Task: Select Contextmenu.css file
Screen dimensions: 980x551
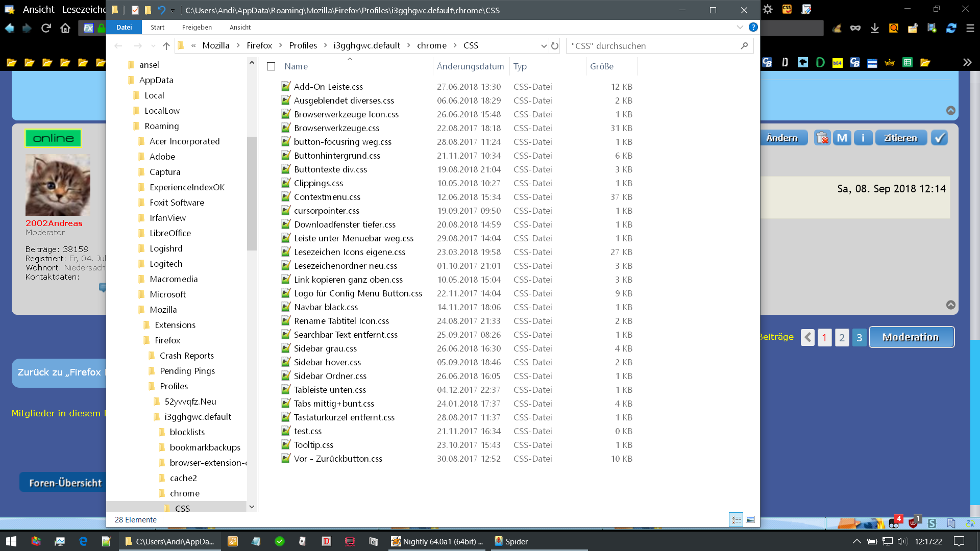Action: point(327,197)
